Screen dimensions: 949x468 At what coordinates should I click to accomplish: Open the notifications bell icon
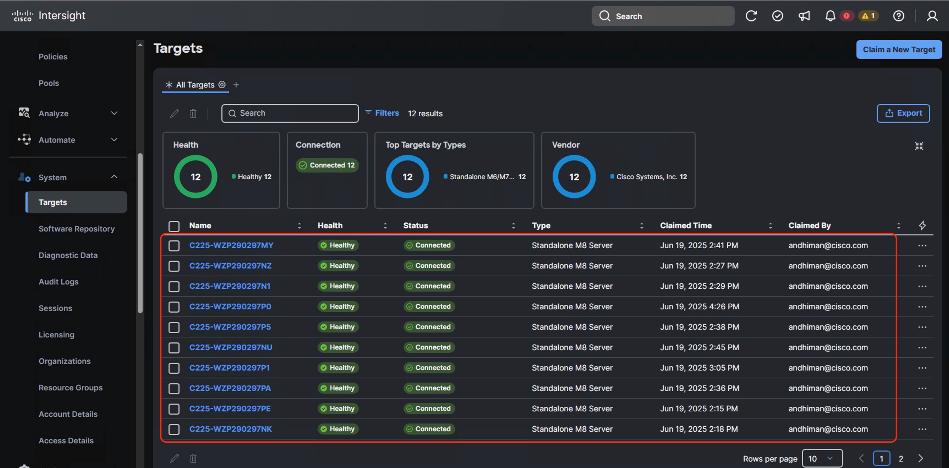coord(830,16)
